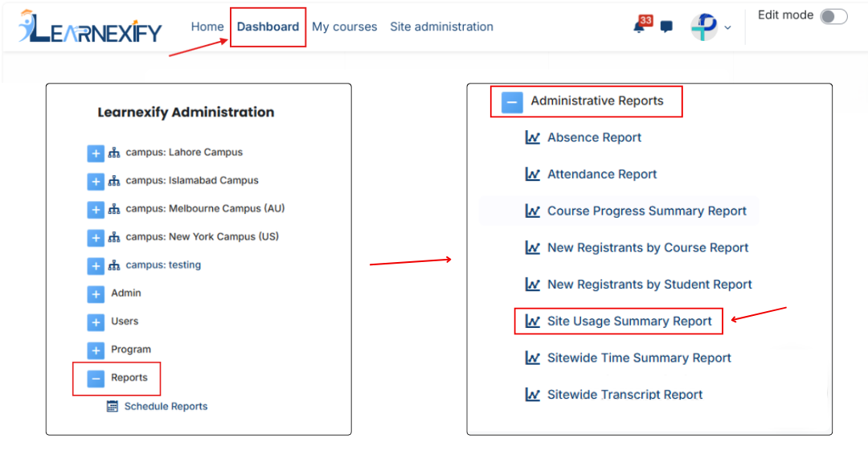Open New Registrants by Student Report

[650, 285]
